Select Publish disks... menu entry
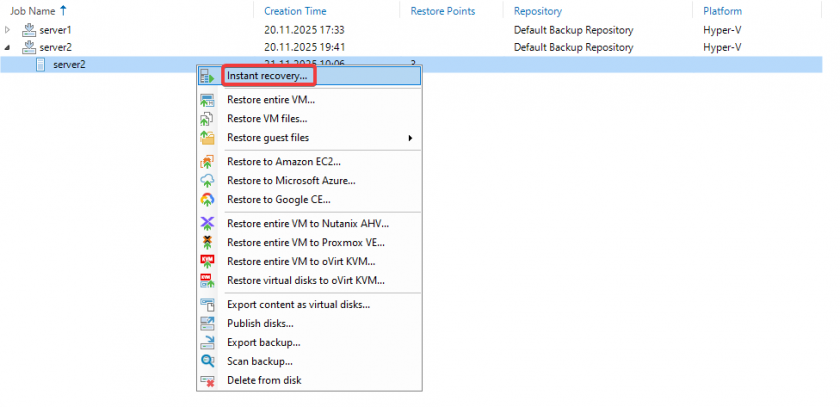Viewport: 840px width, 407px height. point(260,323)
